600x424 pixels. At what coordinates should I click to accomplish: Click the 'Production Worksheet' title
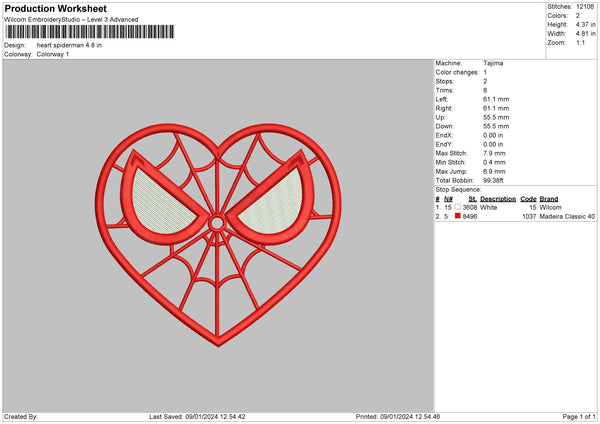(55, 8)
